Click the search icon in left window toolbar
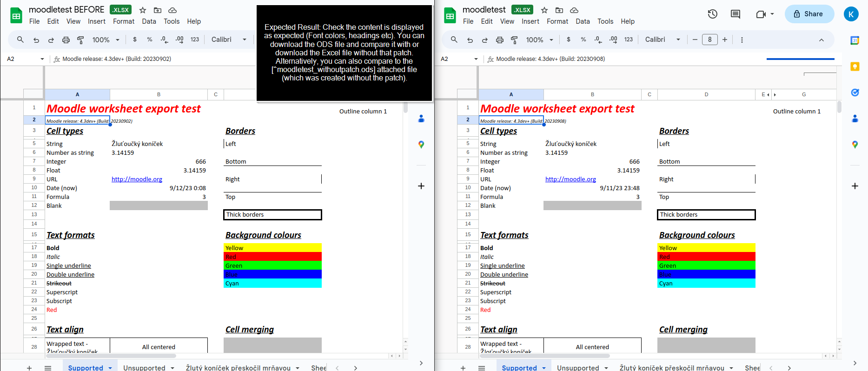Image resolution: width=868 pixels, height=371 pixels. pos(20,40)
